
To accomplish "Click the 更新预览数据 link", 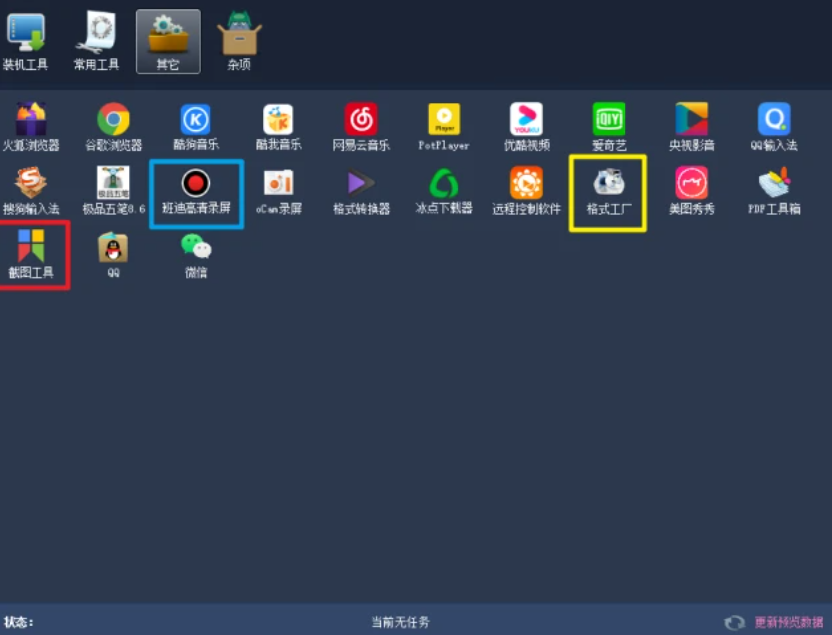I will coord(789,622).
